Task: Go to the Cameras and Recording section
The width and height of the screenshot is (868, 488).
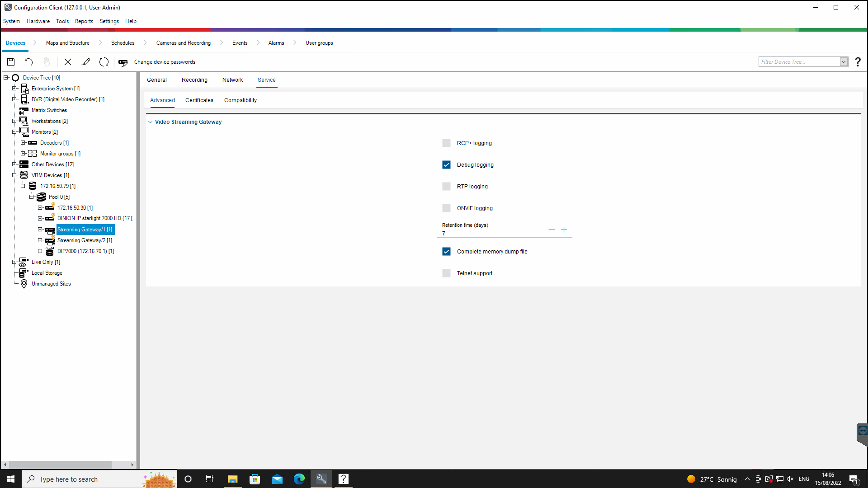Action: pos(183,43)
